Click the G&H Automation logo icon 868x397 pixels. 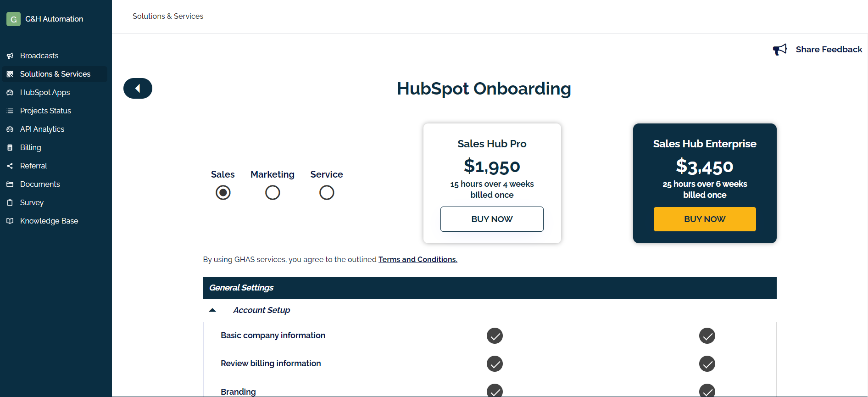[x=13, y=19]
